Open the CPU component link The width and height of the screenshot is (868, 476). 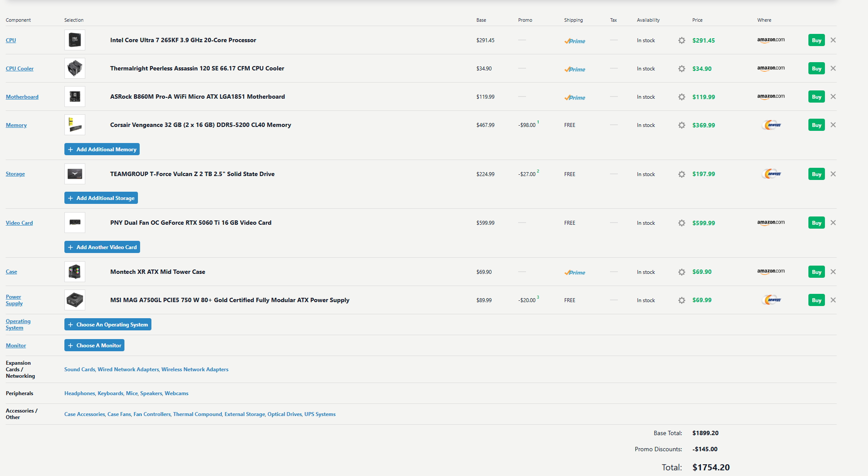coord(11,40)
